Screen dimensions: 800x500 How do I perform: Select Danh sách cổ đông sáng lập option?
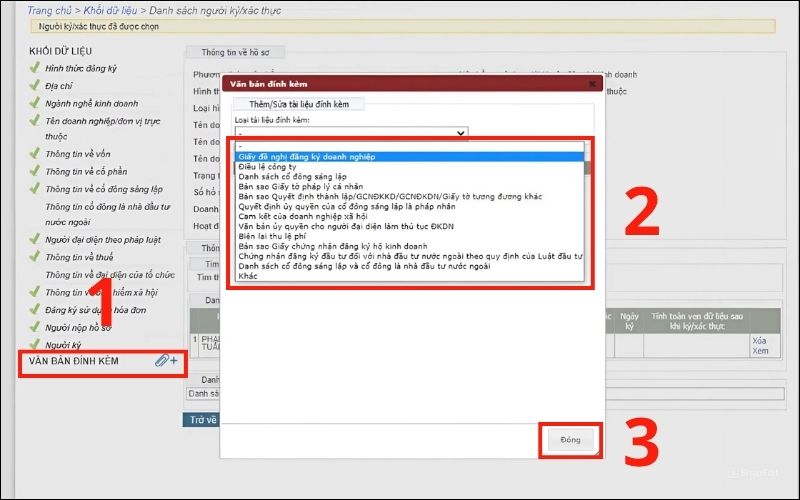coord(289,176)
